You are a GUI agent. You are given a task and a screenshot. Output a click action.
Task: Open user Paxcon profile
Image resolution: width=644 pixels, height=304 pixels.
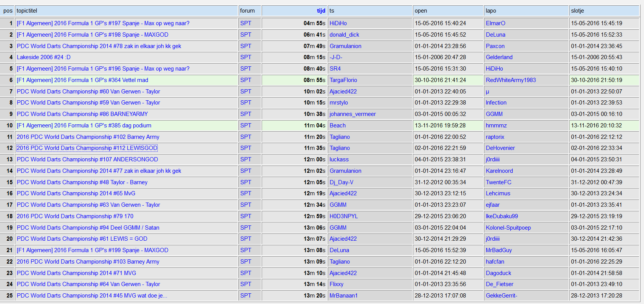(x=495, y=46)
